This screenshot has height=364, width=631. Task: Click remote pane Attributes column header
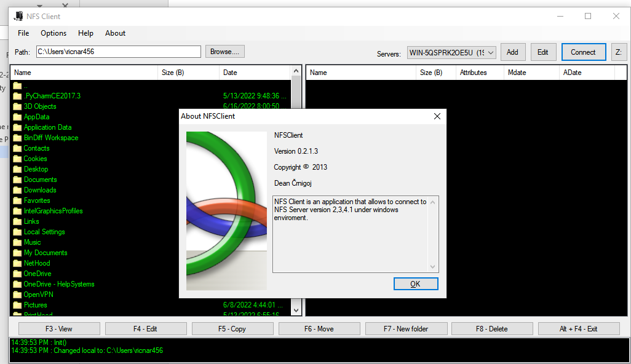[x=480, y=73]
